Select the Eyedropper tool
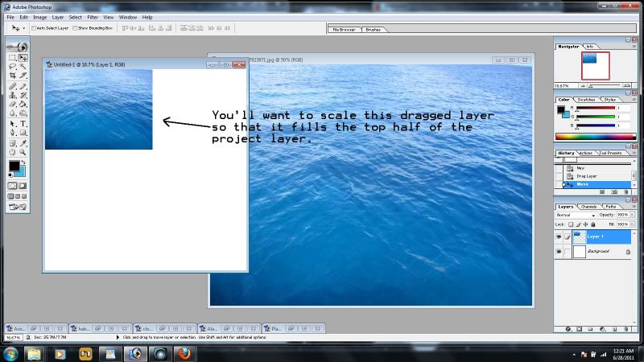The width and height of the screenshot is (644, 362). point(23,143)
